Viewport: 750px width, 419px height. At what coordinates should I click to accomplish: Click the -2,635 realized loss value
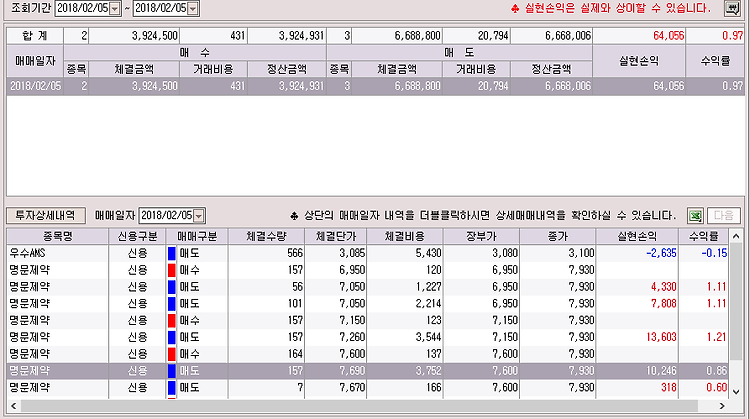pyautogui.click(x=661, y=253)
